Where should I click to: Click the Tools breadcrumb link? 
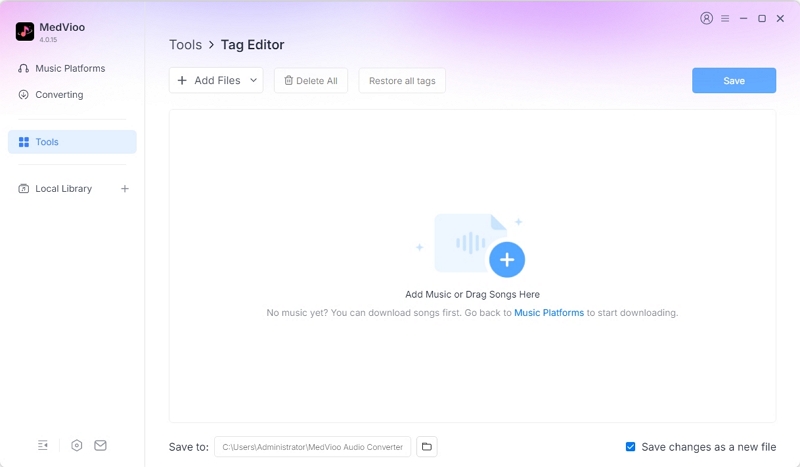tap(186, 45)
